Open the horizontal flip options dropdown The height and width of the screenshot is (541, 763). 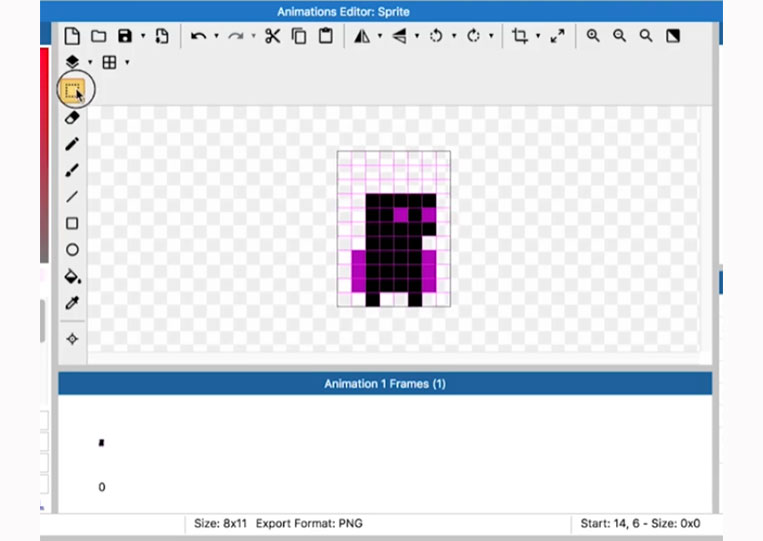pos(380,36)
